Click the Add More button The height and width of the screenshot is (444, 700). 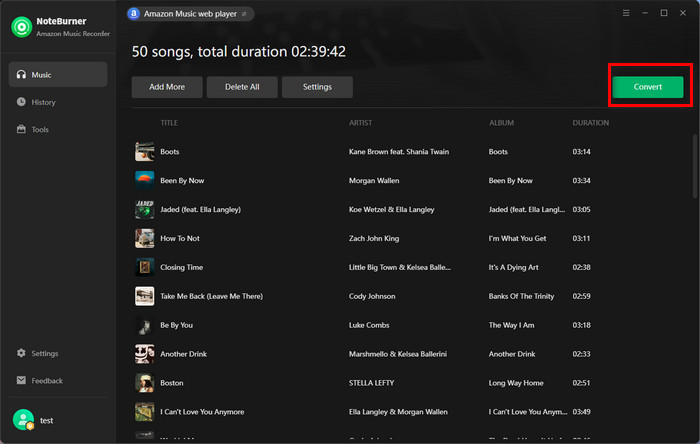(167, 87)
